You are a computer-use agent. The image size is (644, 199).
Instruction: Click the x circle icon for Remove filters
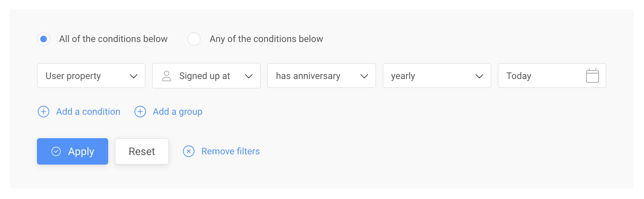(189, 151)
